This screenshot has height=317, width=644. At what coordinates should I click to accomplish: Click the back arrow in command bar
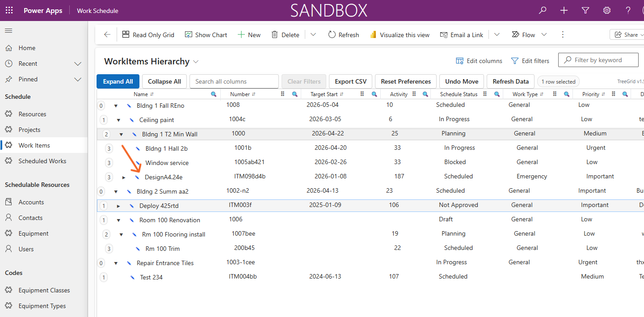tap(107, 34)
